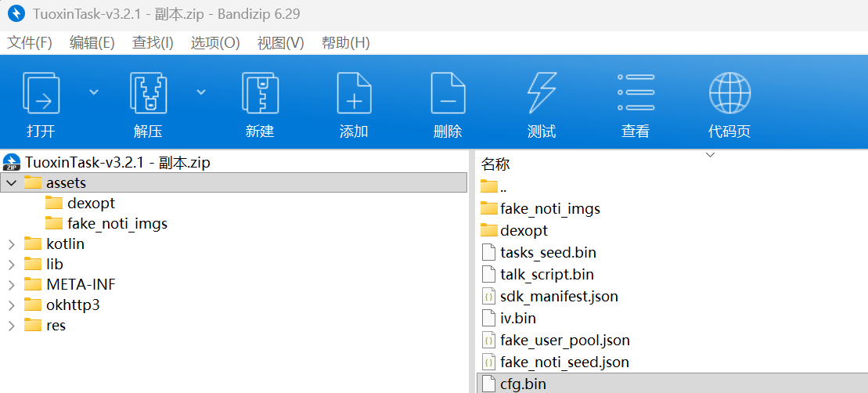This screenshot has height=393, width=868.
Task: Expand the lib folder chevron
Action: (11, 264)
